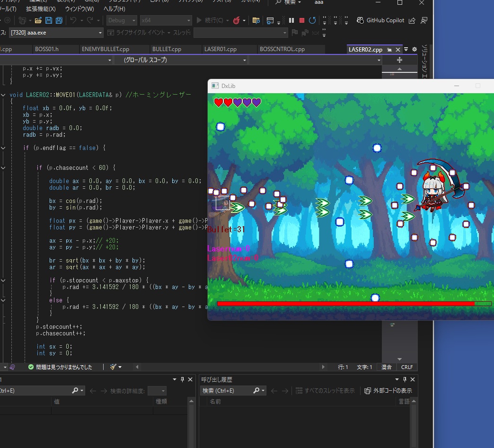Collapse the if (p.stopcount < p.maxstop) block
Image resolution: width=494 pixels, height=448 pixels.
3,280
